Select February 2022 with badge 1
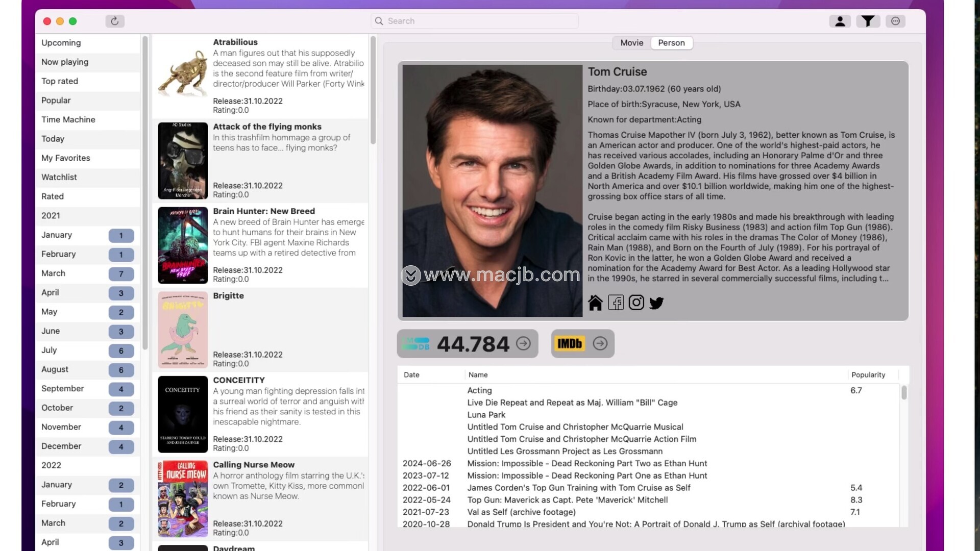 pos(88,504)
